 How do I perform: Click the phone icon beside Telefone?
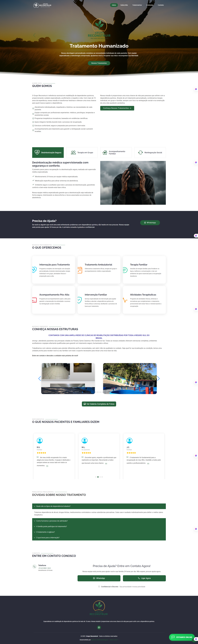[x=34, y=566]
